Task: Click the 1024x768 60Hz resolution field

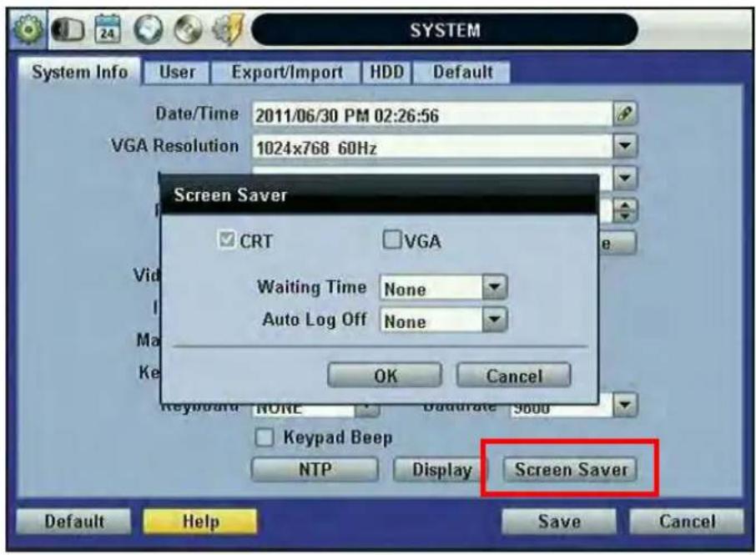Action: (x=432, y=146)
